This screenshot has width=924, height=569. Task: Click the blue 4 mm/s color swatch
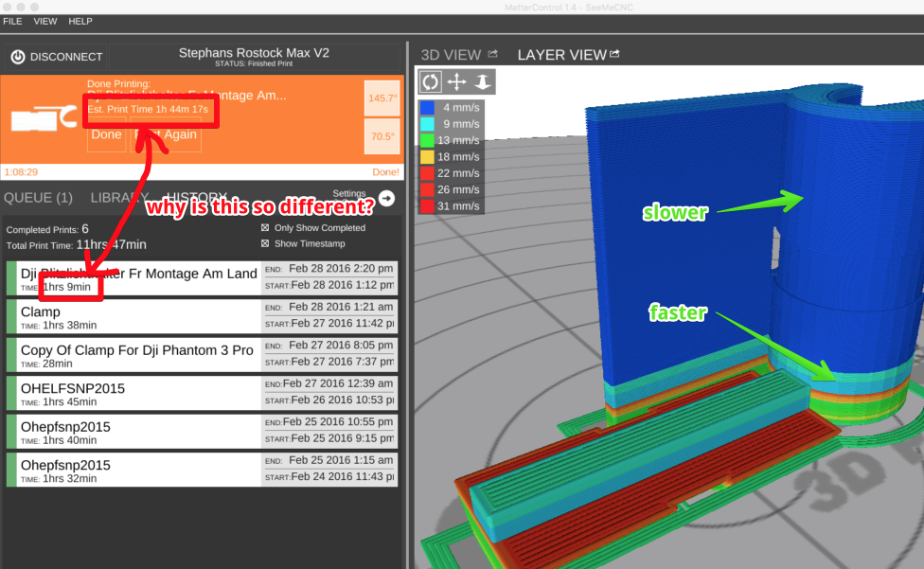[x=427, y=108]
